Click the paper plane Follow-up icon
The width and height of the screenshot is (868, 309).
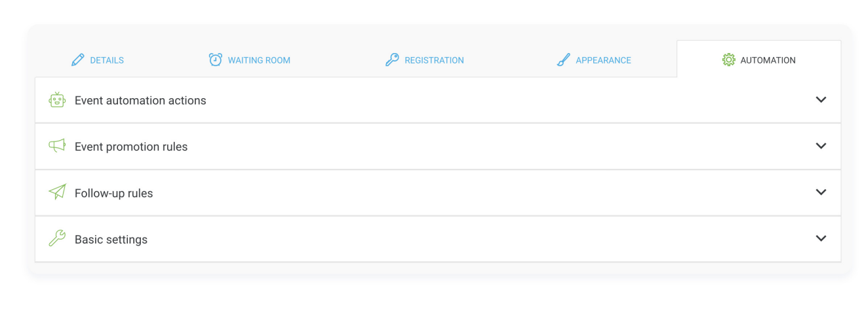[x=57, y=192]
